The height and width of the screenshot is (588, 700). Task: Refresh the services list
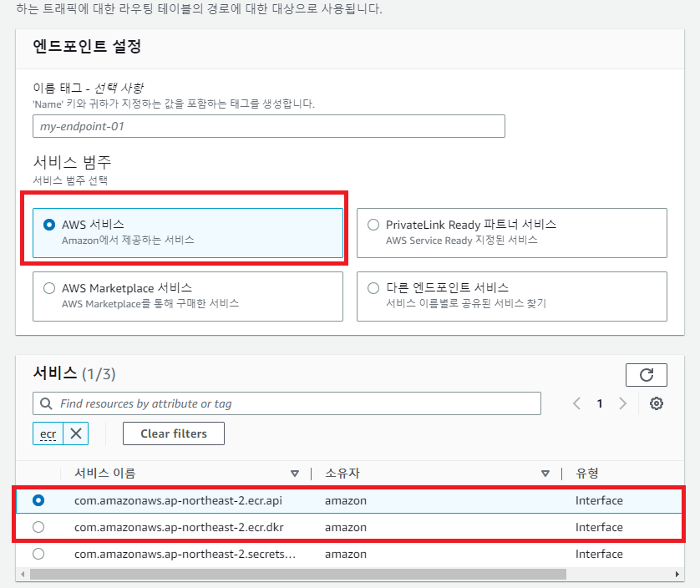pyautogui.click(x=646, y=374)
